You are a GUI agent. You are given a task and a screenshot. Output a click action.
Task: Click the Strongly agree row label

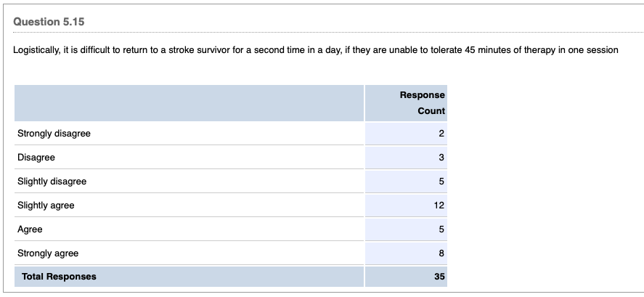pyautogui.click(x=48, y=253)
